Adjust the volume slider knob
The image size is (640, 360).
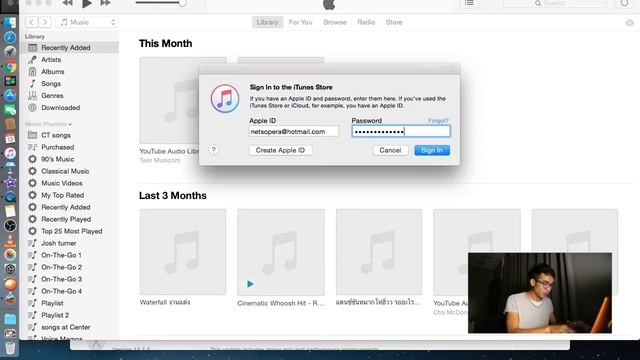click(x=182, y=3)
